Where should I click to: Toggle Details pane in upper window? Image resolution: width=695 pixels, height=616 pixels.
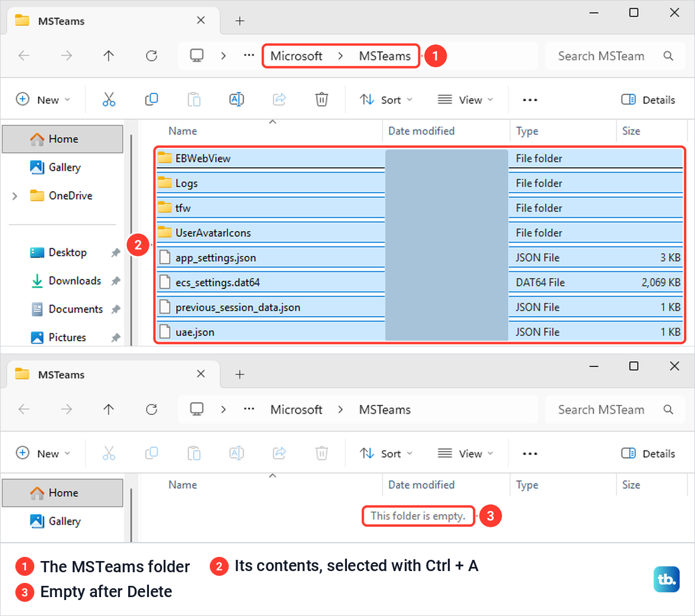click(x=648, y=100)
